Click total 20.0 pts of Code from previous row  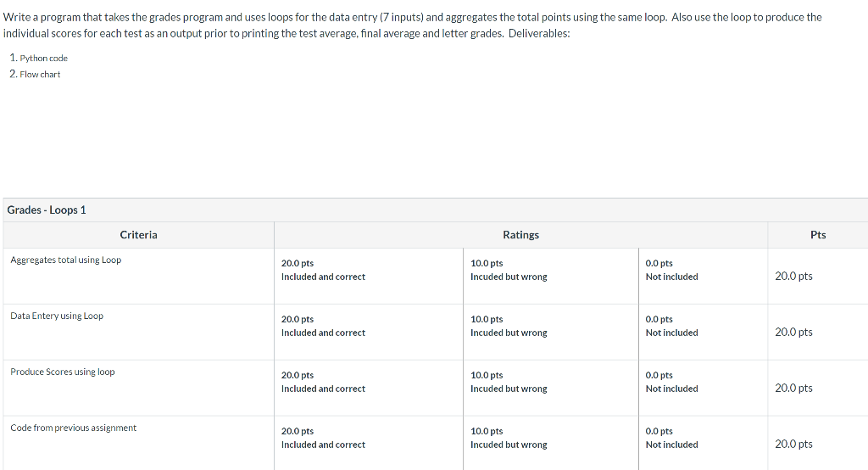coord(793,444)
